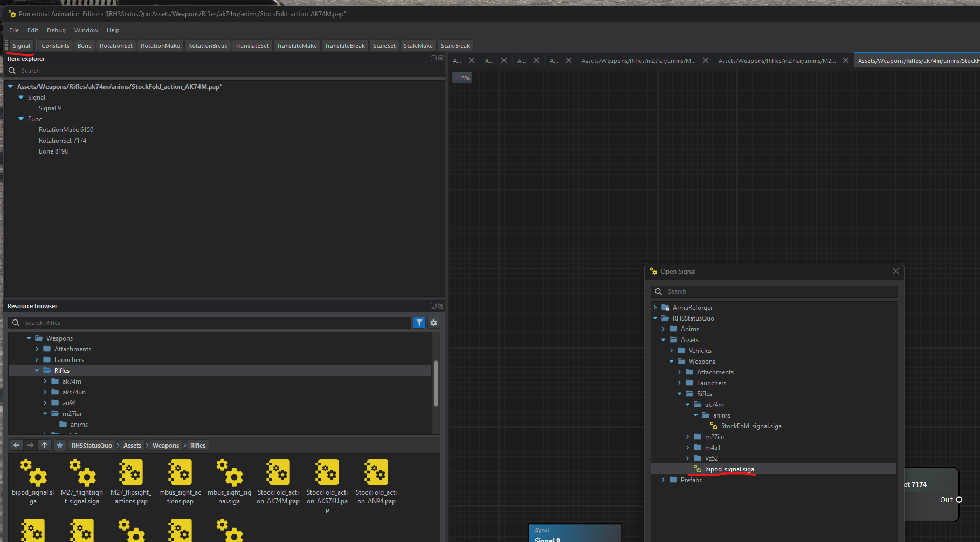Open the Window menu
The width and height of the screenshot is (980, 542).
(86, 30)
